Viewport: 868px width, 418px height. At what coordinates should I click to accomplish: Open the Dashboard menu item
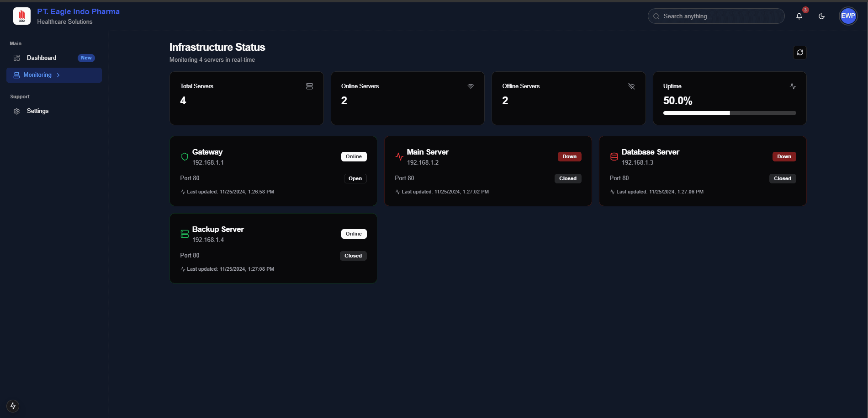coord(54,58)
